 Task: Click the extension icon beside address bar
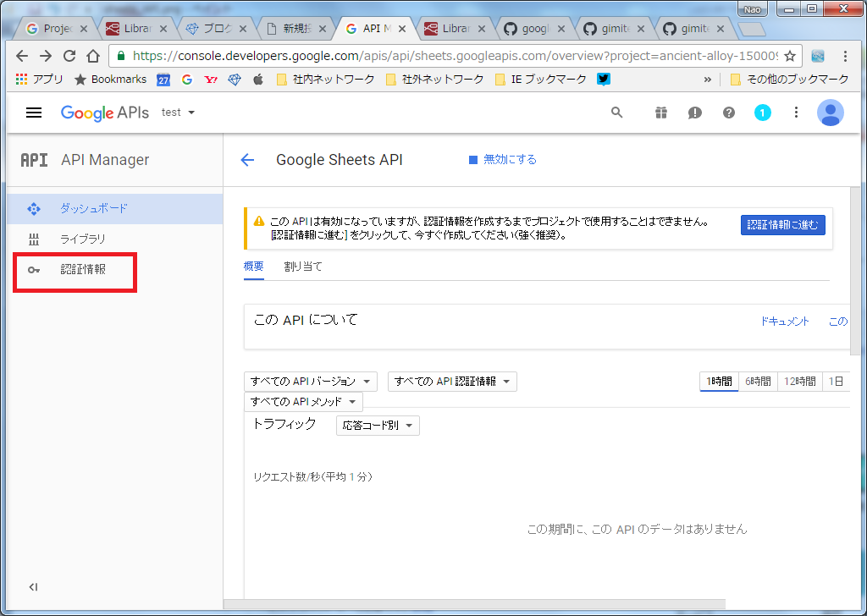coord(818,56)
